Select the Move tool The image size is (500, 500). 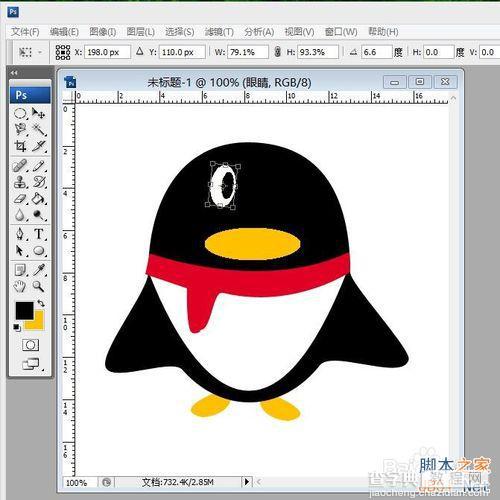(38, 113)
